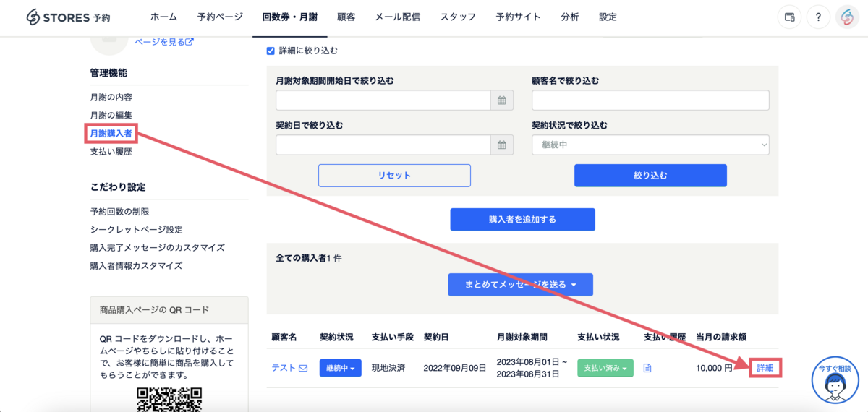Open calendar picker for 契約日

click(502, 145)
